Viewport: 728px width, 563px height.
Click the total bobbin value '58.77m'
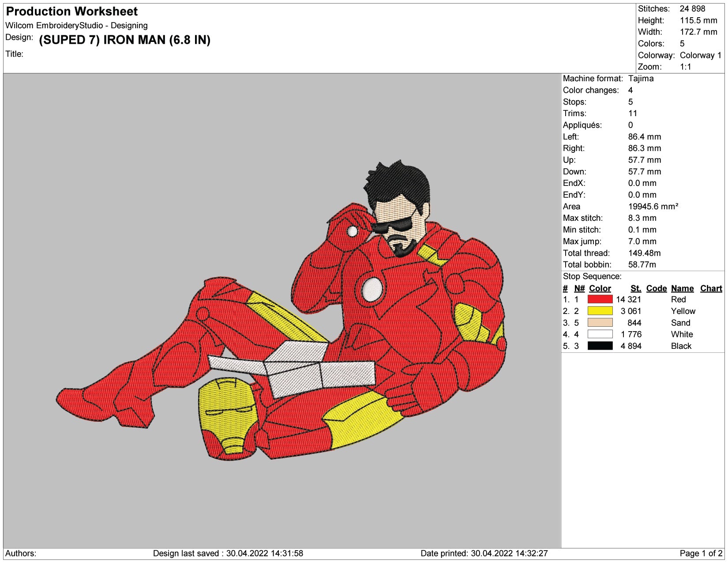point(642,264)
